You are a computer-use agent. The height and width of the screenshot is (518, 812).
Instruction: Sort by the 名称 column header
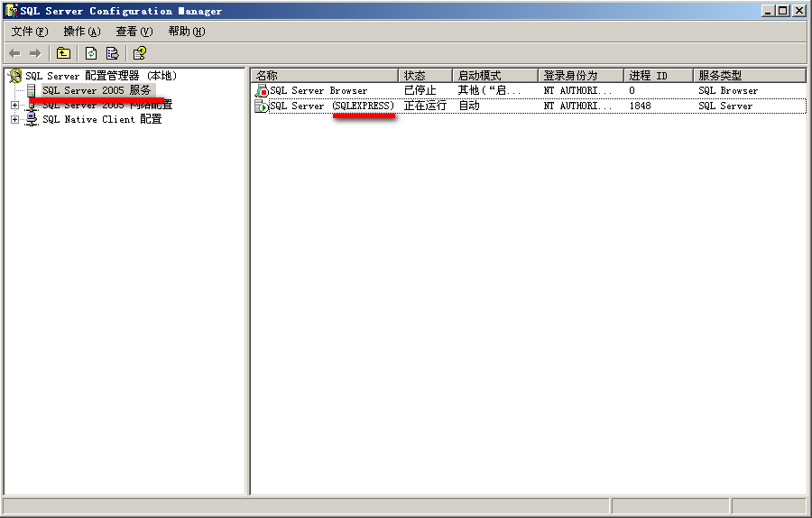click(x=325, y=76)
